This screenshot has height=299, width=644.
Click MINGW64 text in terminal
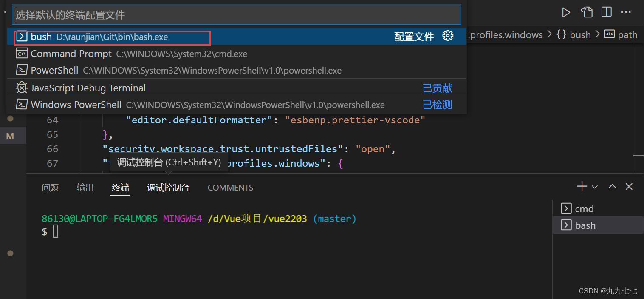point(183,219)
